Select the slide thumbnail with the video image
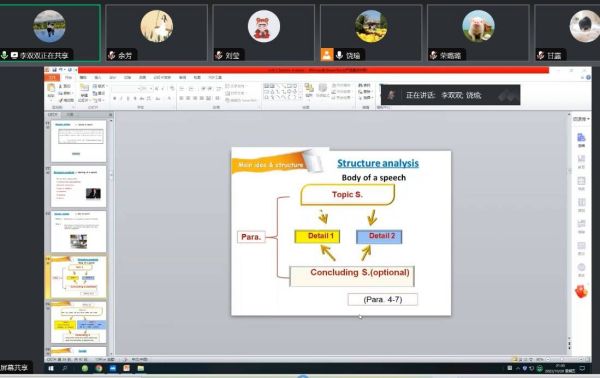 pyautogui.click(x=78, y=187)
